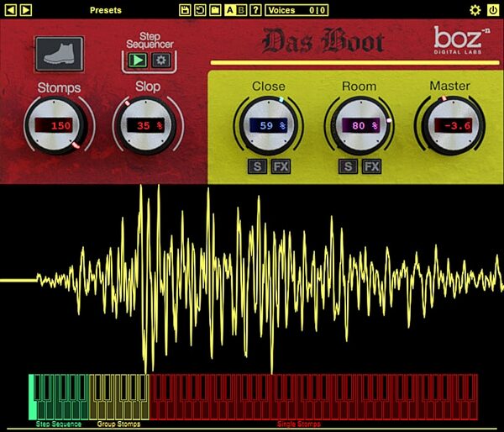This screenshot has width=504, height=432.
Task: Click the Master value display -3.6
Action: (x=454, y=125)
